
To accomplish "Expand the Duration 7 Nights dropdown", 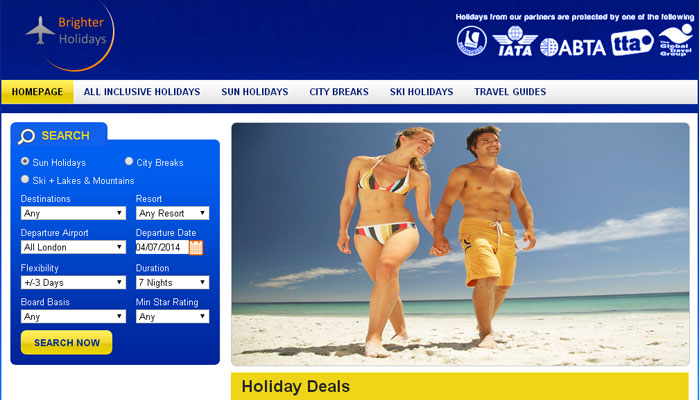I will pos(172,282).
